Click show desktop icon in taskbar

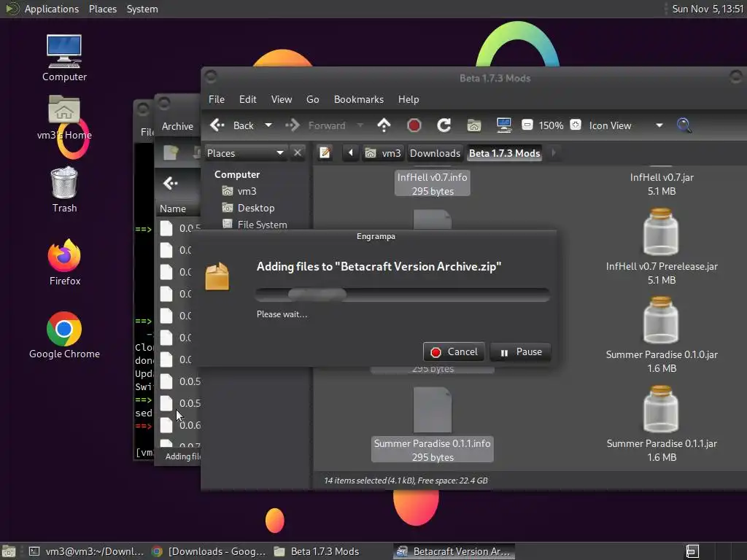tap(9, 551)
